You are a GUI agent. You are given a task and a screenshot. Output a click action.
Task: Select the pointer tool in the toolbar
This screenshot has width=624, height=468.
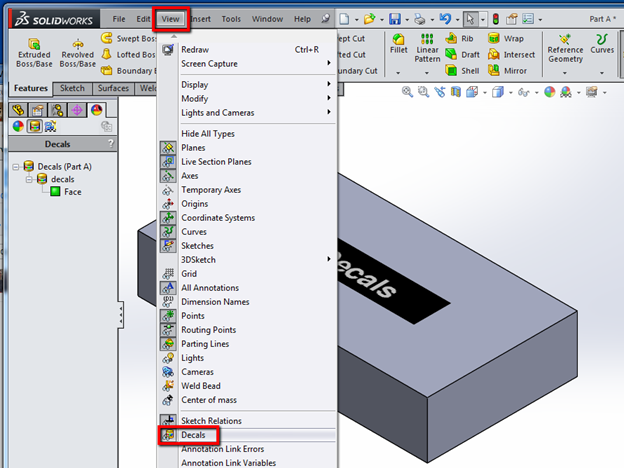pos(470,19)
